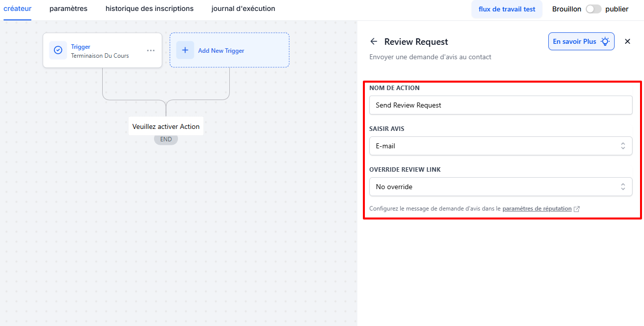Click the external-link icon after paramètres de réputation
The width and height of the screenshot is (644, 326).
[x=577, y=209]
